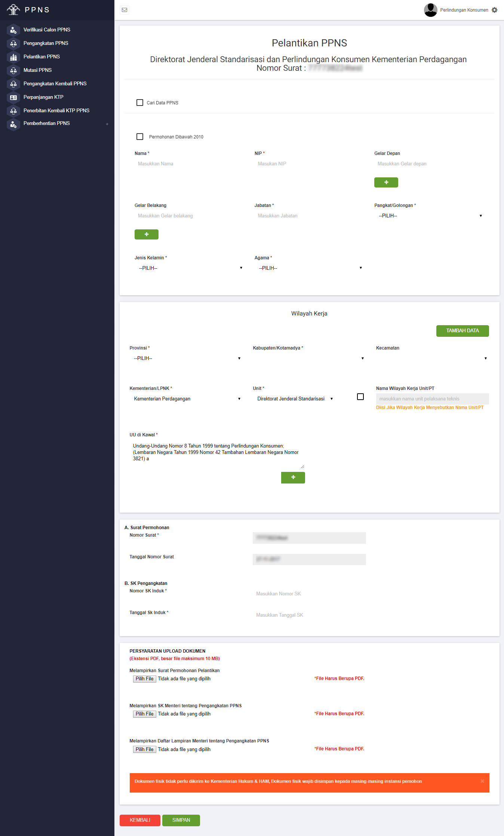Dismiss the orange Dokumen fisik alert

482,781
